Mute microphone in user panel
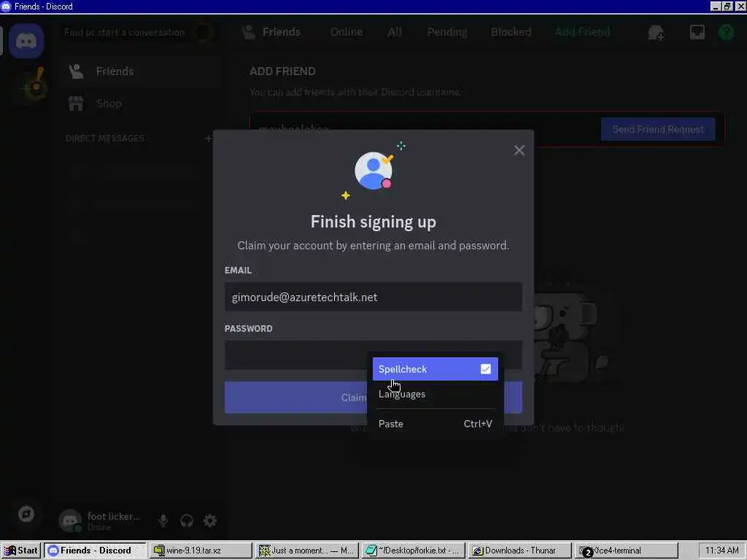Viewport: 747px width, 560px height. click(x=163, y=521)
